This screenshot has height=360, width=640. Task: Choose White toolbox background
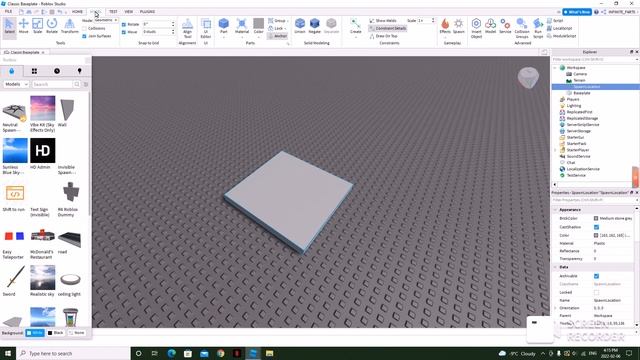pyautogui.click(x=35, y=333)
